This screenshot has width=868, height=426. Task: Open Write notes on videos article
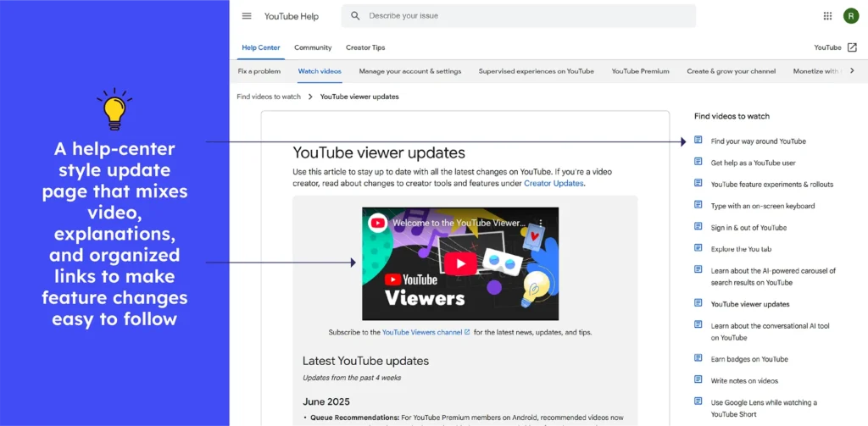click(744, 380)
